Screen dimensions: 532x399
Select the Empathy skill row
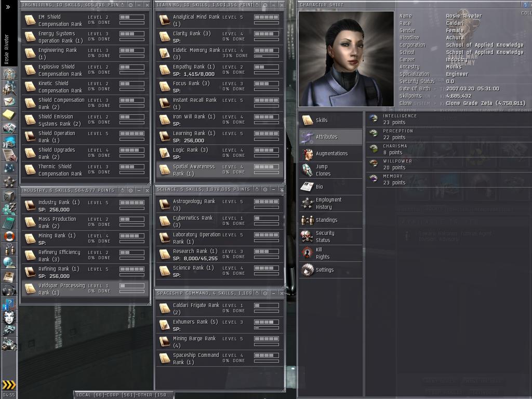coord(220,70)
